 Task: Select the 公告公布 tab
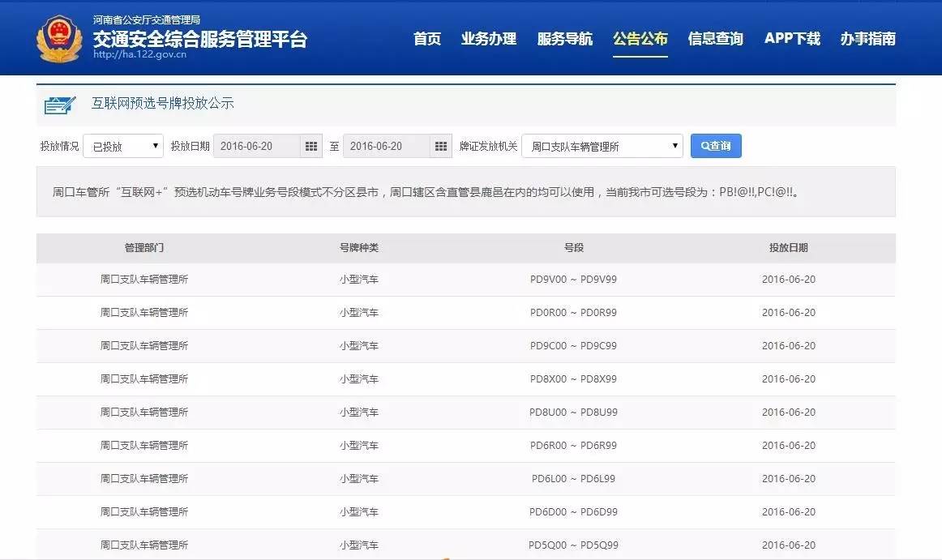pyautogui.click(x=640, y=38)
